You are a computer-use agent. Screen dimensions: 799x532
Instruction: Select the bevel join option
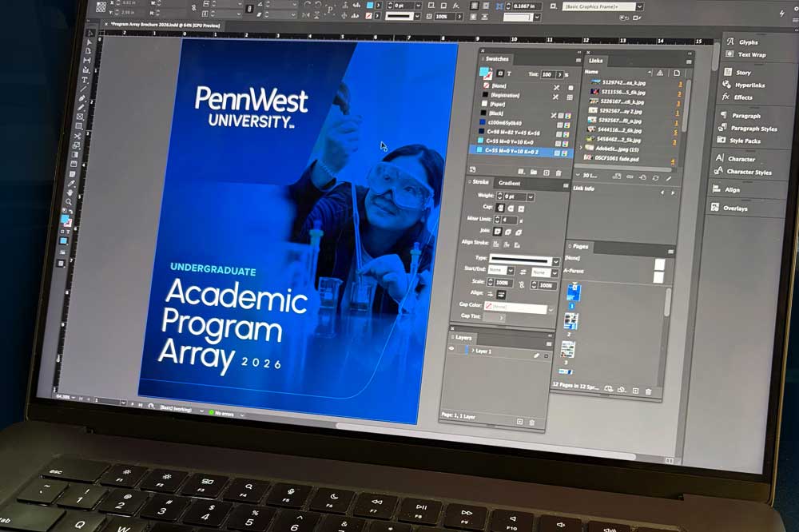pyautogui.click(x=519, y=232)
